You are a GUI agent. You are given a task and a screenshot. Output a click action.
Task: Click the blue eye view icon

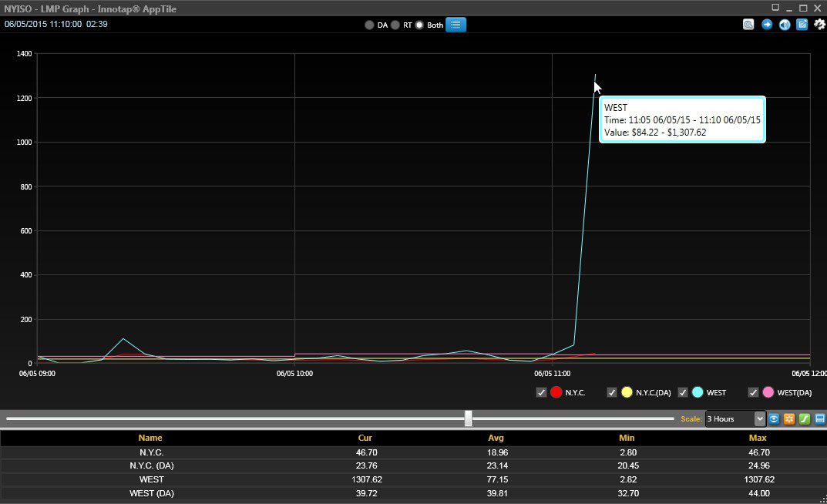tap(774, 418)
